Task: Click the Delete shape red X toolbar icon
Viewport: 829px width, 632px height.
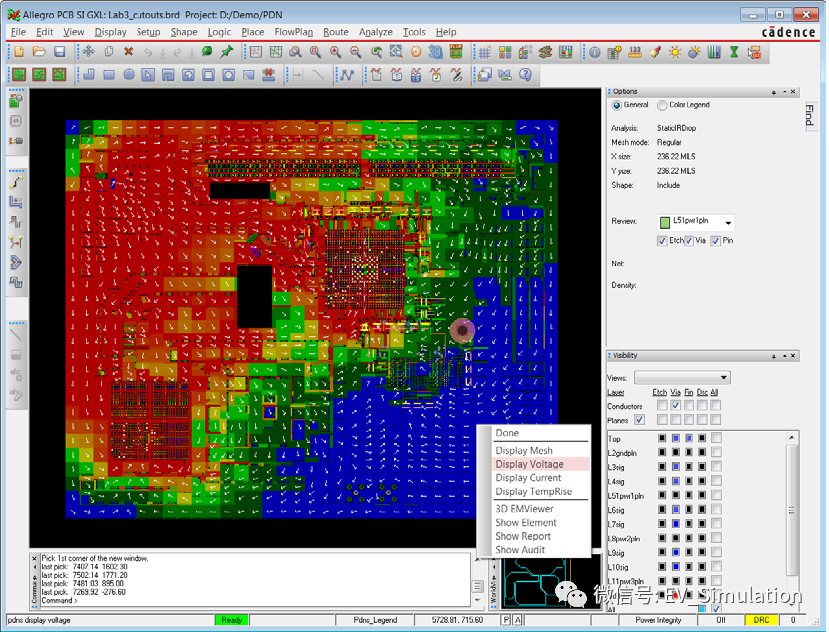Action: click(269, 75)
